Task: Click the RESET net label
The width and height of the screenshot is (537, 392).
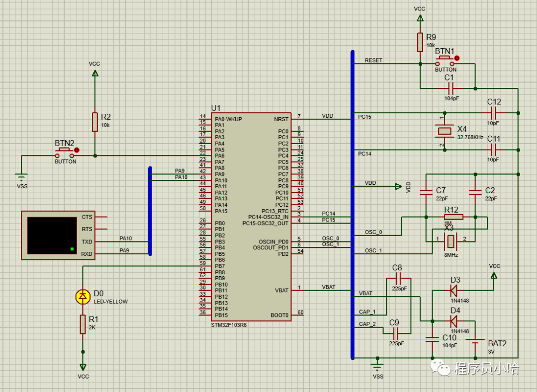Action: pos(374,61)
